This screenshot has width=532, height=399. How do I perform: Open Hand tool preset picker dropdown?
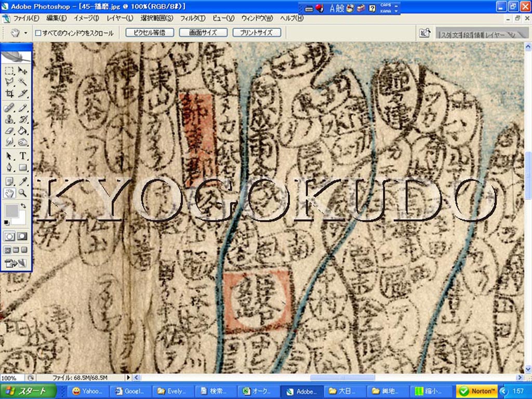[x=25, y=33]
